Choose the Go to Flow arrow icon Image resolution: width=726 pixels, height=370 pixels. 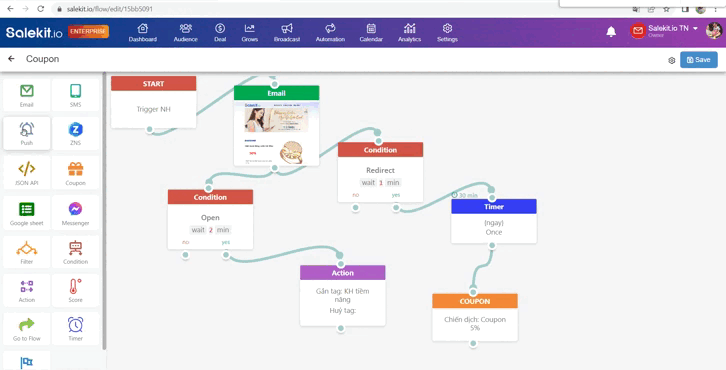coord(27,324)
